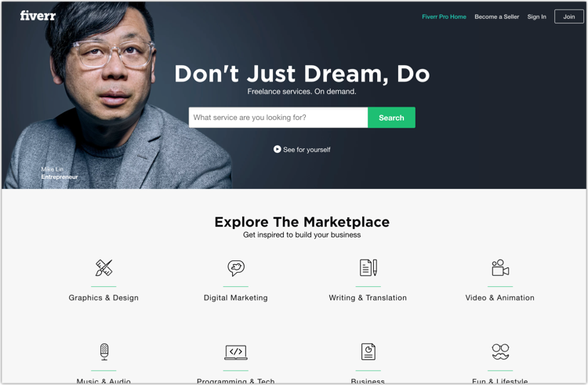
Task: Select the Music & Audio microphone icon
Action: (x=103, y=351)
